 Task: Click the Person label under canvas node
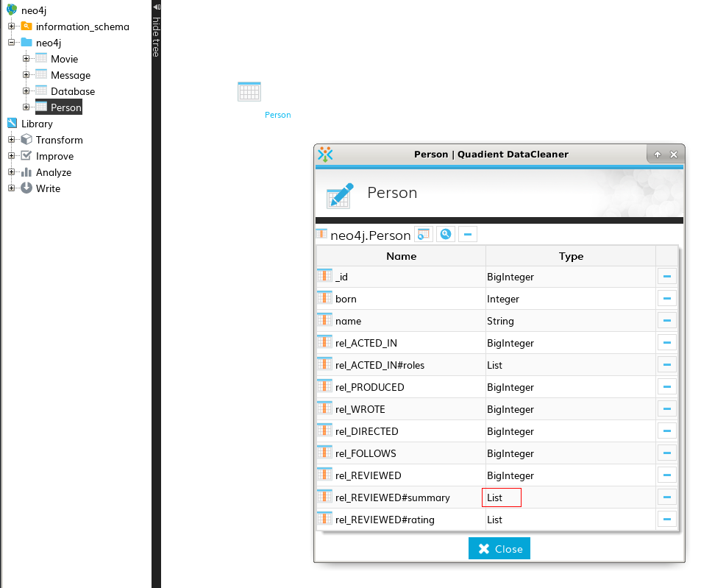coord(277,115)
